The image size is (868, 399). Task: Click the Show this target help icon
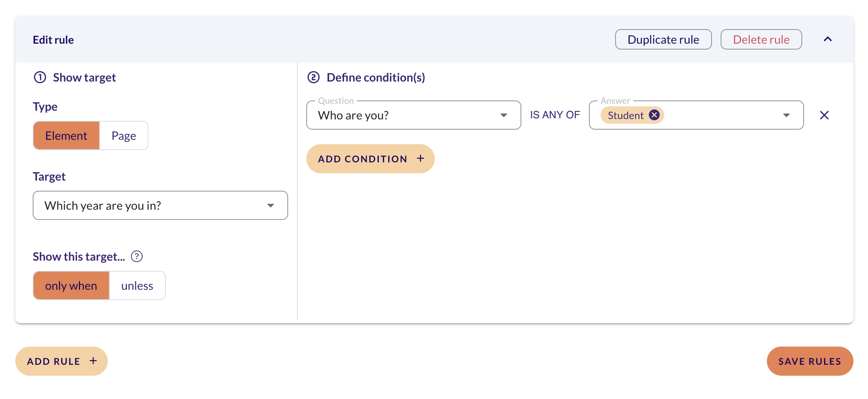point(137,256)
